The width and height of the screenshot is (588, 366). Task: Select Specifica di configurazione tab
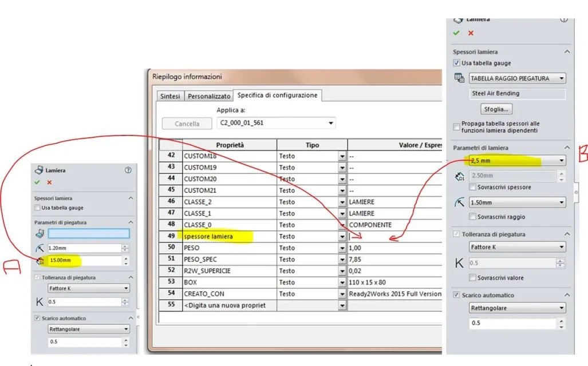pos(277,95)
